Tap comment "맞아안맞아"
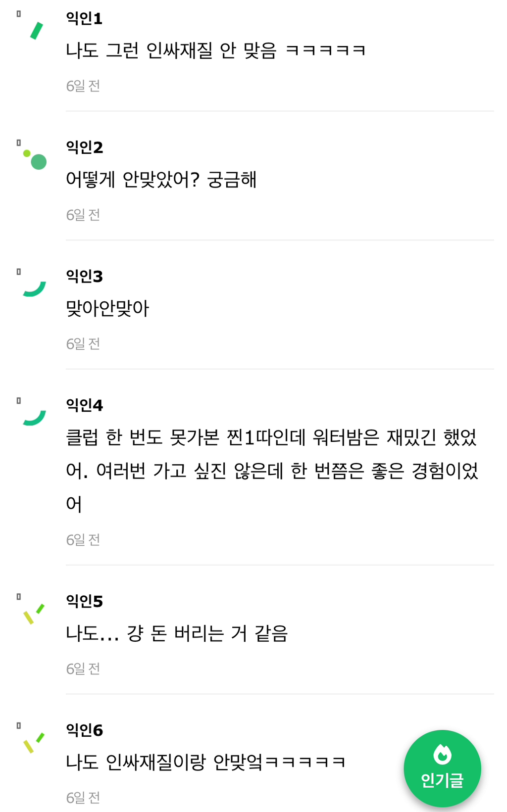The width and height of the screenshot is (507, 812). [107, 308]
